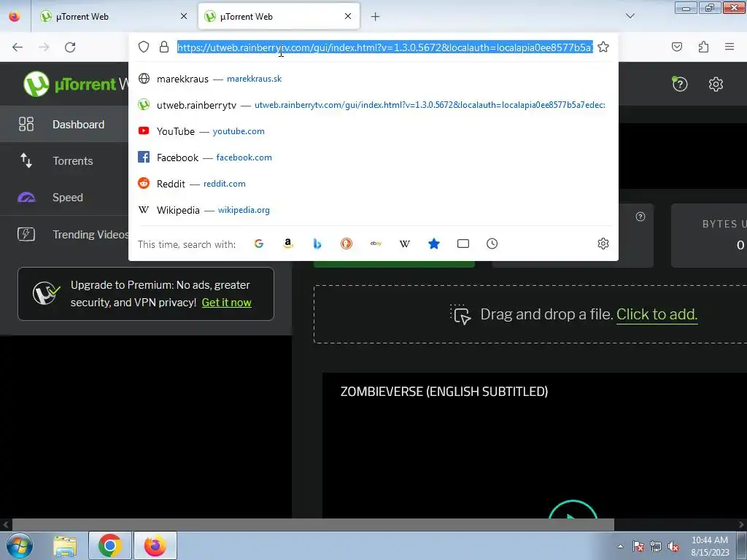This screenshot has width=747, height=560.
Task: Search this time with Google
Action: click(x=259, y=244)
